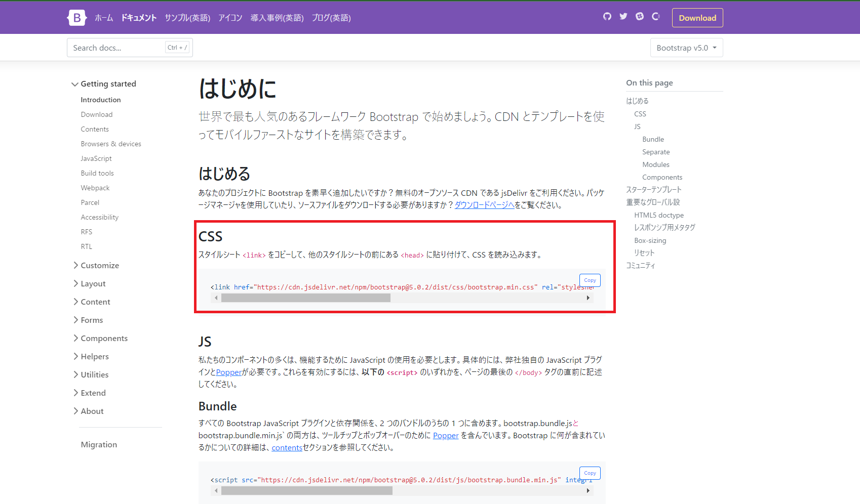The width and height of the screenshot is (860, 504).
Task: Open ブログ(英語) in the navbar
Action: tap(331, 18)
